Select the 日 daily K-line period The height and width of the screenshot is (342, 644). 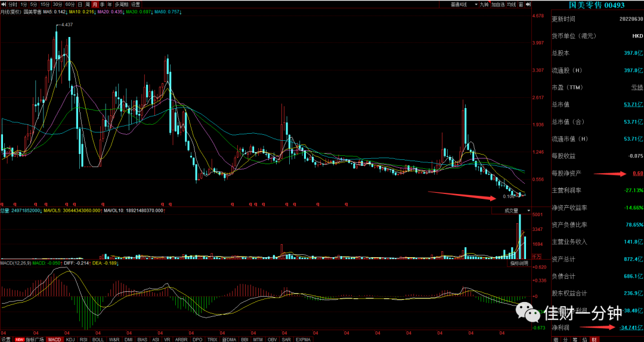80,4
